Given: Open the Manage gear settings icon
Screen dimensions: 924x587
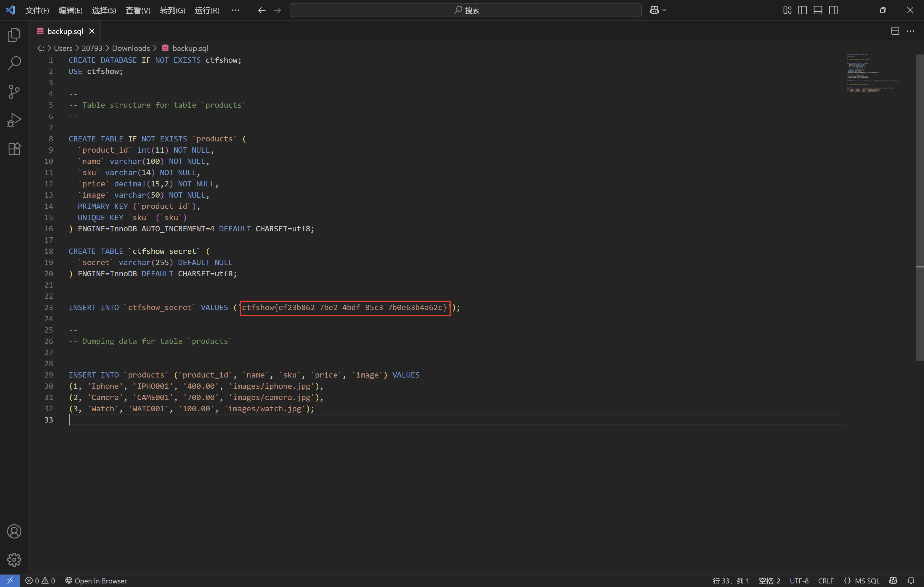Looking at the screenshot, I should [x=14, y=559].
